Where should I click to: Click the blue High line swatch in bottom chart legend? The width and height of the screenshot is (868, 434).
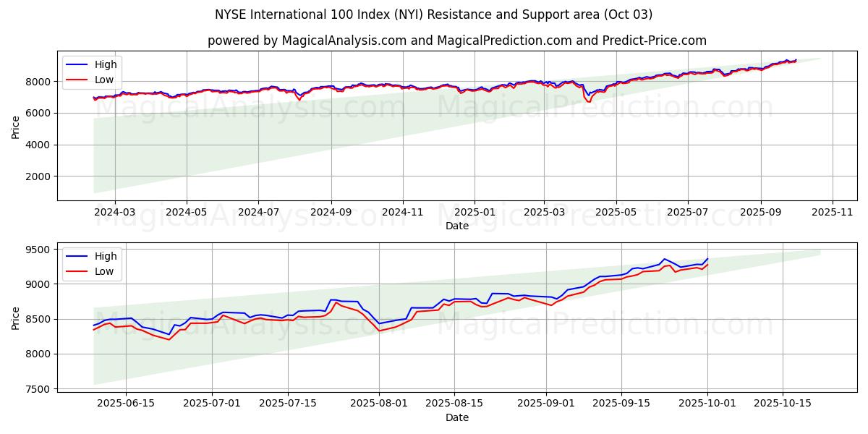click(77, 256)
